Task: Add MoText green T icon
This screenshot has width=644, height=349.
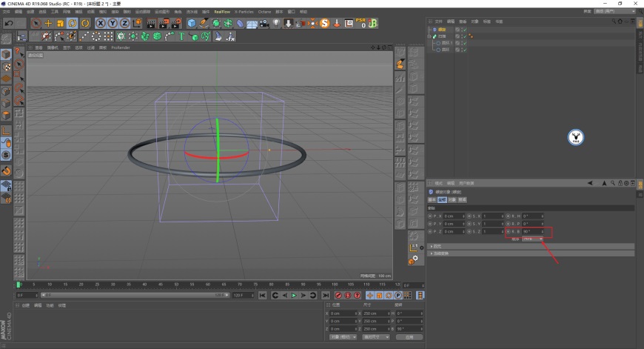Action: click(181, 36)
